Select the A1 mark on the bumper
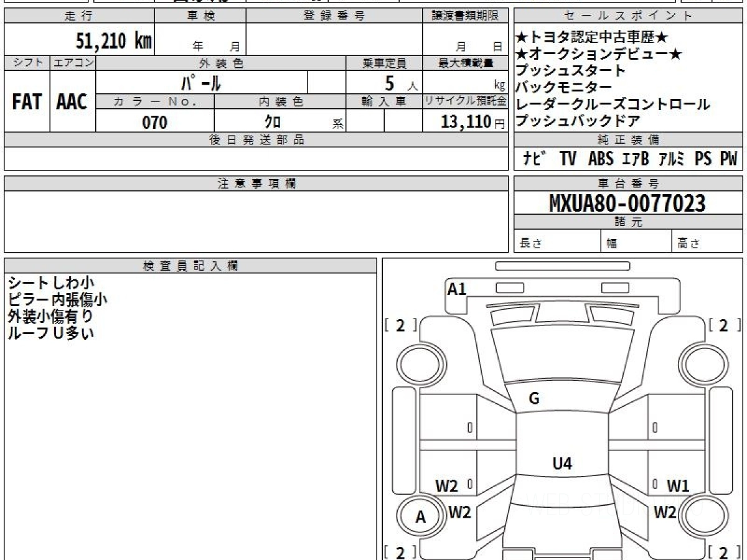The height and width of the screenshot is (560, 747). pos(457,289)
